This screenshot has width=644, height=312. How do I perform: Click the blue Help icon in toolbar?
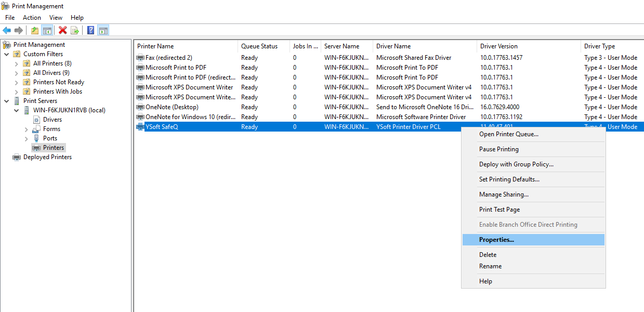[89, 30]
